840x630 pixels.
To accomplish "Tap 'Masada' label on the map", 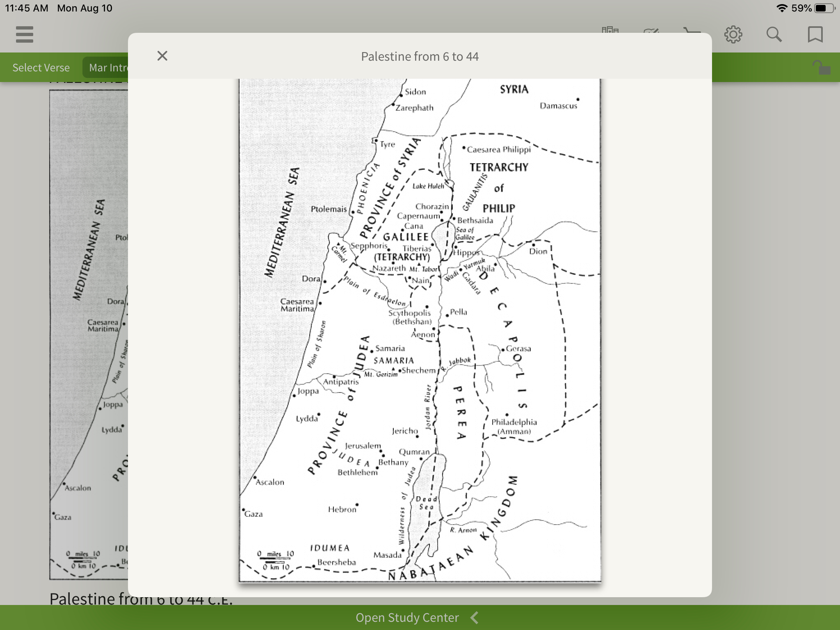I will (387, 555).
